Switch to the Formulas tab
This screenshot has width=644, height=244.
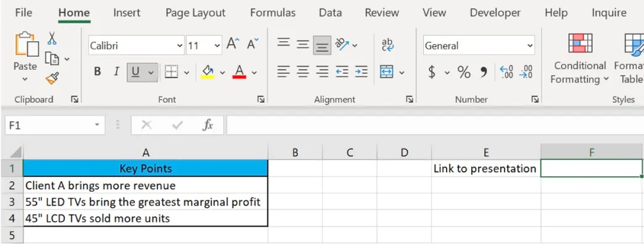pos(273,13)
